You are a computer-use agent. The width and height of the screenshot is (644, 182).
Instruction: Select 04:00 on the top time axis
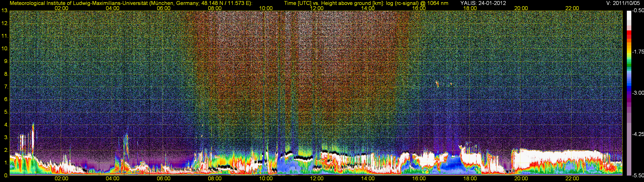(x=112, y=8)
